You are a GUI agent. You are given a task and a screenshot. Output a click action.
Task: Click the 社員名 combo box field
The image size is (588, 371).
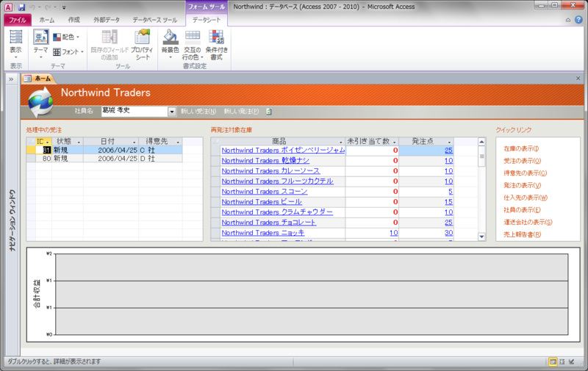(x=135, y=111)
